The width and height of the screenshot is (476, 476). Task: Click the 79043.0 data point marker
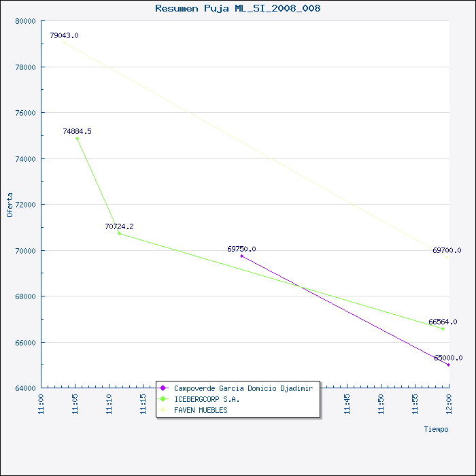point(64,42)
